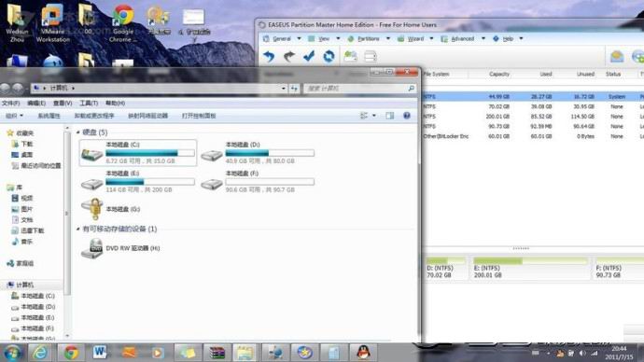The height and width of the screenshot is (362, 644).
Task: Open the Wizard menu
Action: coord(415,38)
